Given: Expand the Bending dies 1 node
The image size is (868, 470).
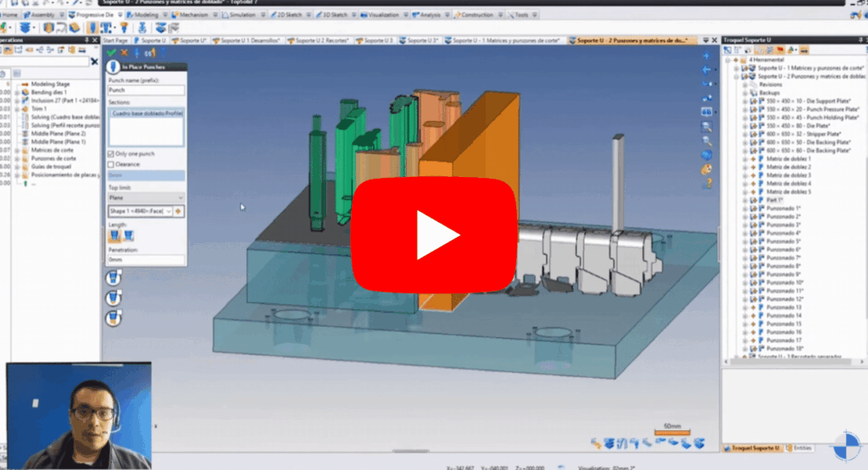Looking at the screenshot, I should pyautogui.click(x=17, y=92).
